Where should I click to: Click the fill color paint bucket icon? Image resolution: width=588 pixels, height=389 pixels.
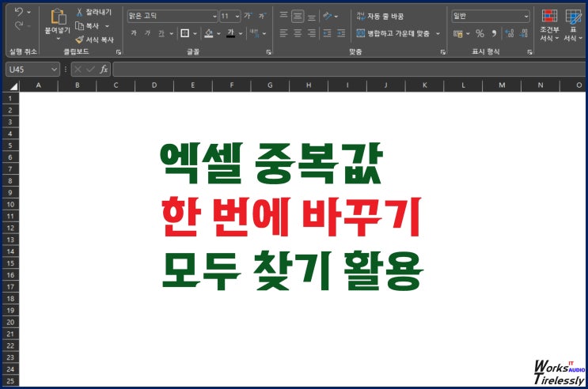[x=209, y=33]
